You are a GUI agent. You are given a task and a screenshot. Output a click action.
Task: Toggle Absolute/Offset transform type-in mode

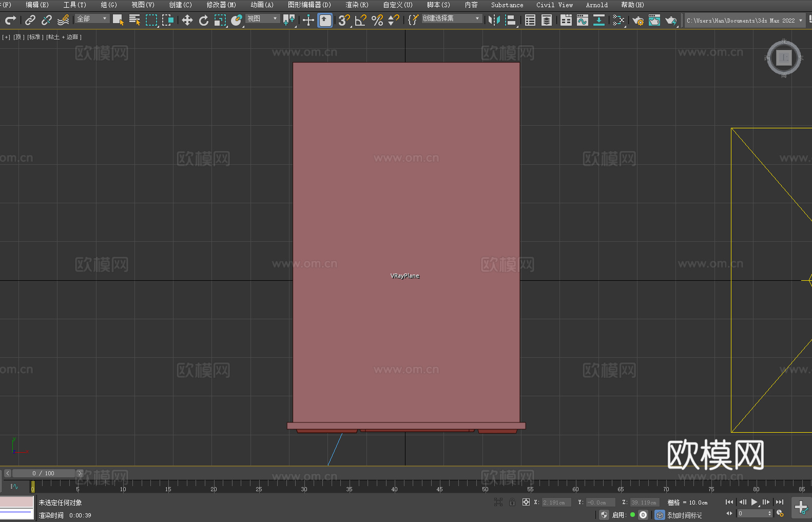click(x=526, y=502)
